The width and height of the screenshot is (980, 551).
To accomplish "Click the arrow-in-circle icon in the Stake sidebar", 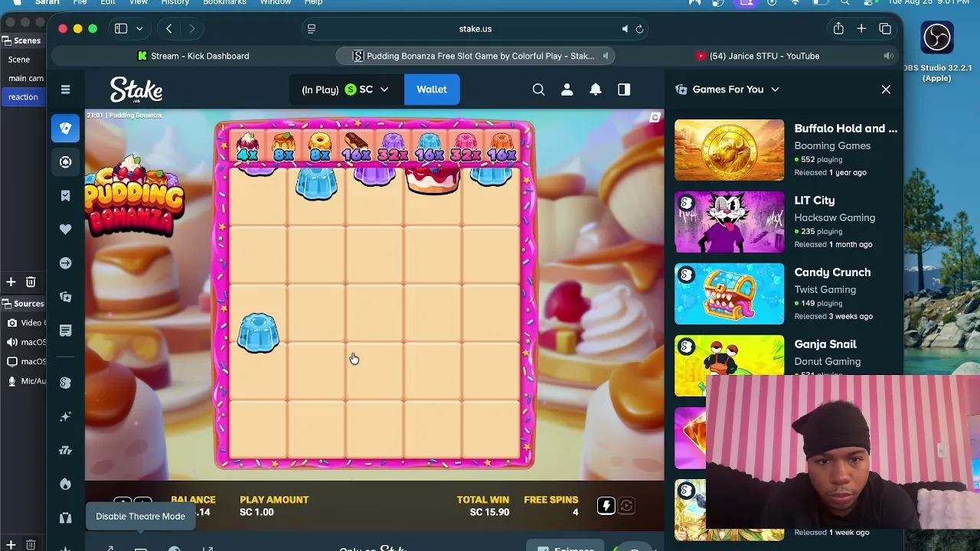I will pyautogui.click(x=65, y=262).
